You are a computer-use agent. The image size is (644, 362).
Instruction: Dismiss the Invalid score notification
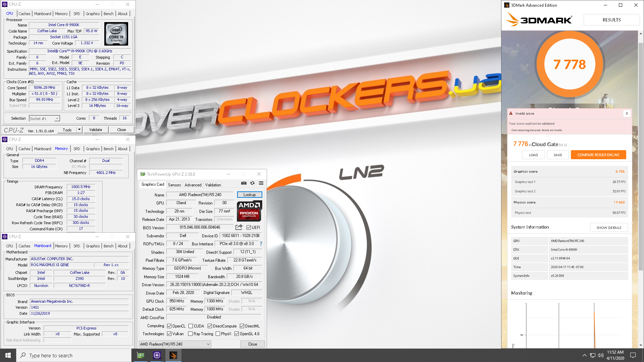[x=627, y=113]
